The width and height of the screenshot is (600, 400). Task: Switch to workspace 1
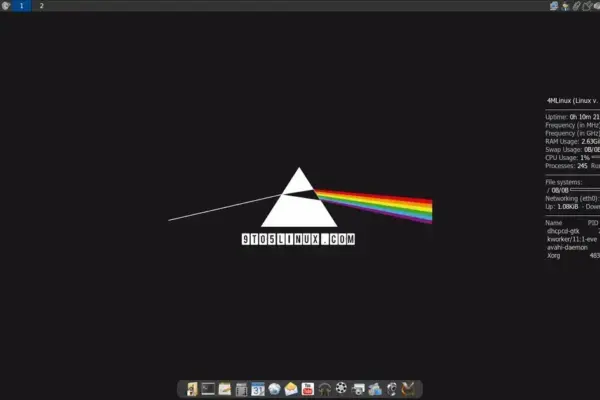(x=21, y=6)
